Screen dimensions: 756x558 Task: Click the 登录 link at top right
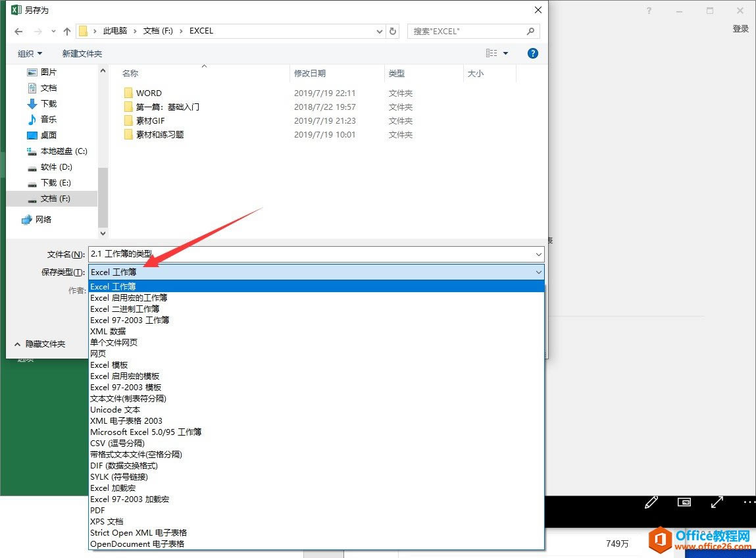(x=740, y=29)
